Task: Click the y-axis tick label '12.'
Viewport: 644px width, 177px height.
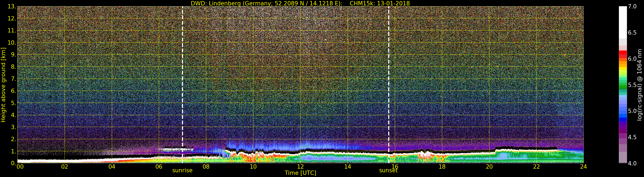Action: pyautogui.click(x=12, y=18)
